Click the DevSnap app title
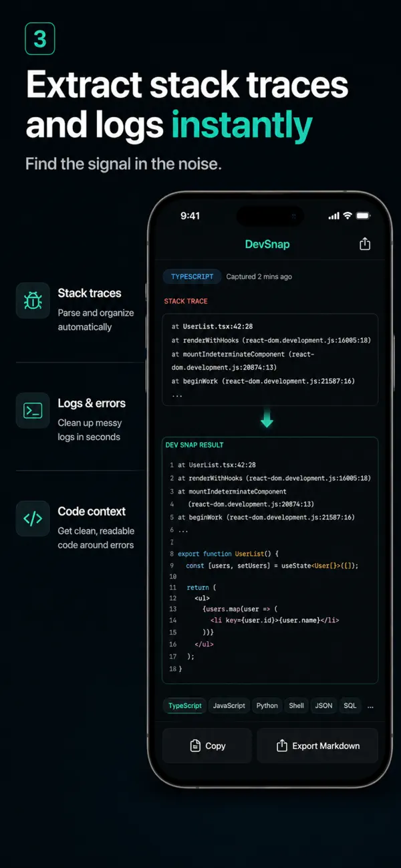 [267, 244]
